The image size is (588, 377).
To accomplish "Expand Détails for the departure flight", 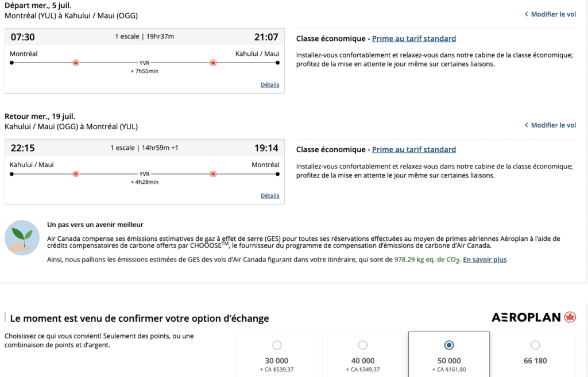I will (270, 85).
